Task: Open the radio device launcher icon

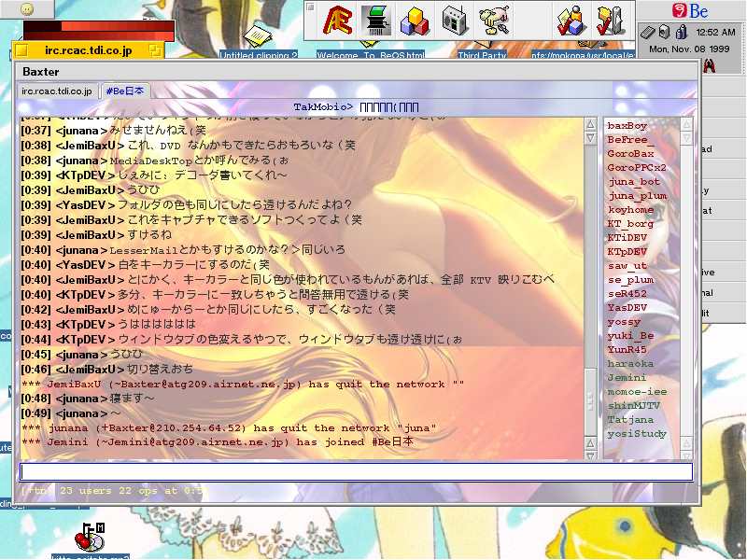Action: point(454,19)
